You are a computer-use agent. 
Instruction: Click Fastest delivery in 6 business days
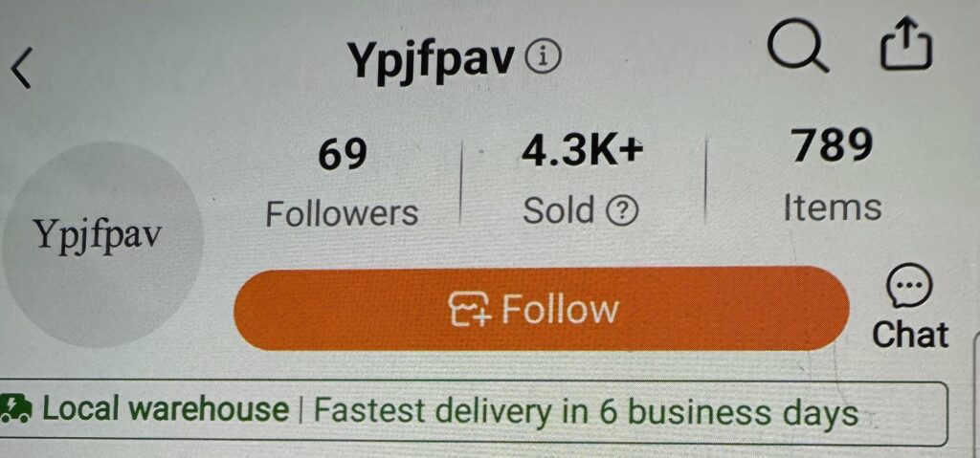point(587,413)
